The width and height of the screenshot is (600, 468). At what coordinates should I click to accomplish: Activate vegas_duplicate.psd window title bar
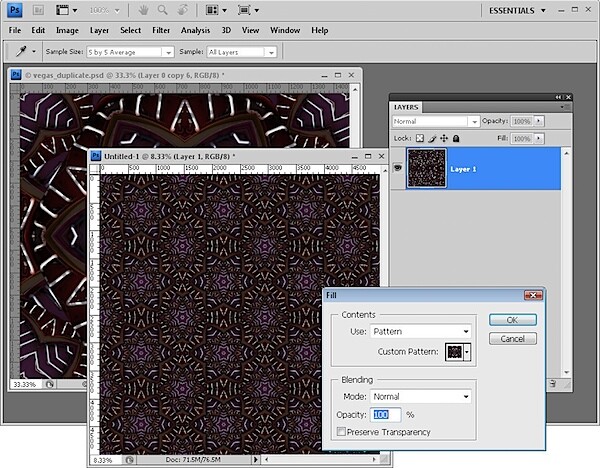(185, 75)
